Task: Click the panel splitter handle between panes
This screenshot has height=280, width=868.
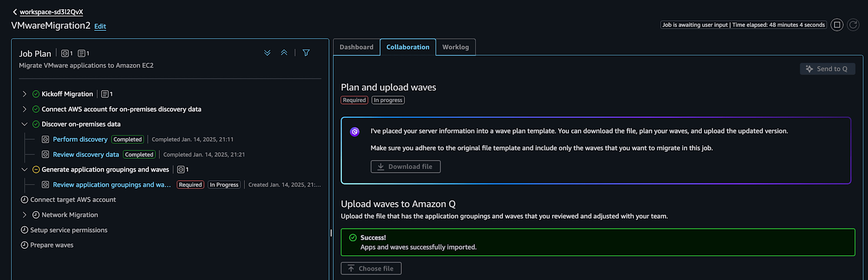Action: tap(331, 233)
